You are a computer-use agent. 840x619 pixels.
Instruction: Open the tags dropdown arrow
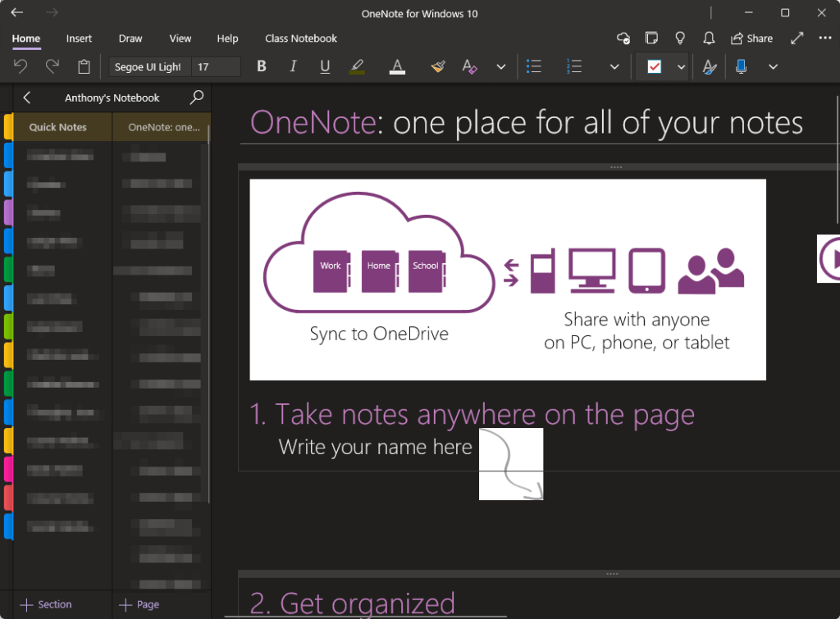[x=681, y=67]
